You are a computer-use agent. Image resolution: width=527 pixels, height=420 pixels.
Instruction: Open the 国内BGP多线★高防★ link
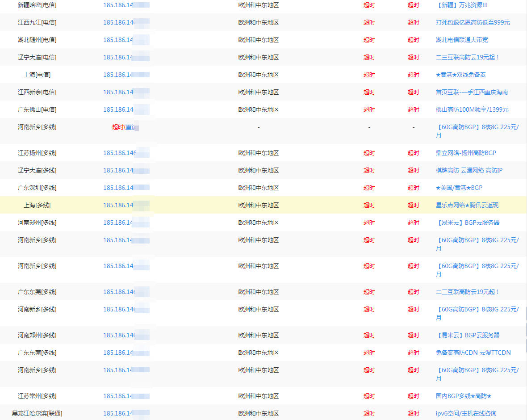tap(464, 396)
